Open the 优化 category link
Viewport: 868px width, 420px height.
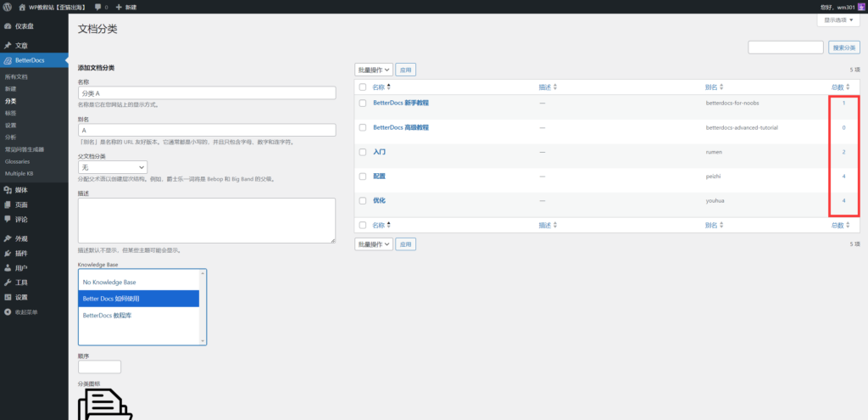click(x=379, y=200)
